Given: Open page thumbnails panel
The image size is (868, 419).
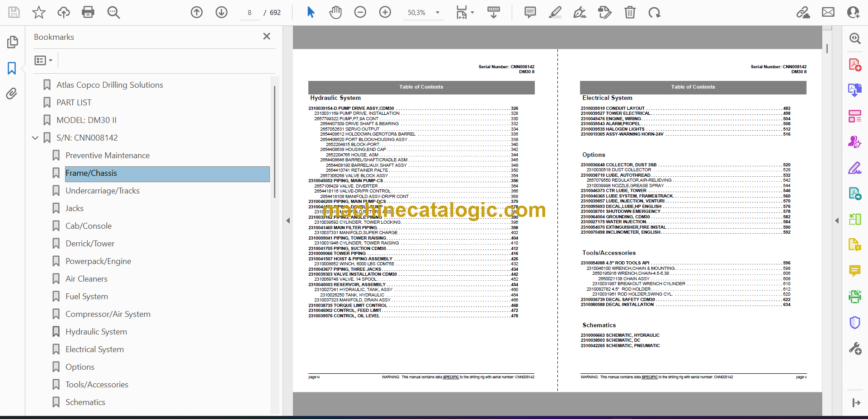Looking at the screenshot, I should tap(12, 42).
